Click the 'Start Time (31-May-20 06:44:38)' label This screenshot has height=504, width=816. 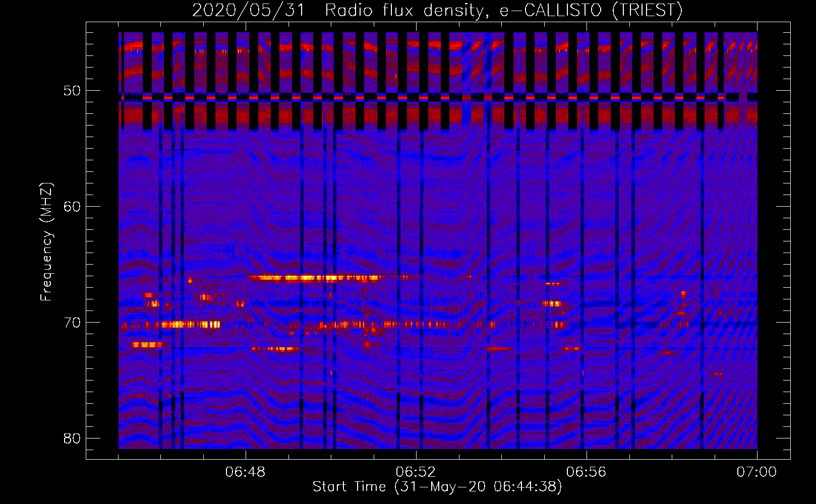[437, 487]
